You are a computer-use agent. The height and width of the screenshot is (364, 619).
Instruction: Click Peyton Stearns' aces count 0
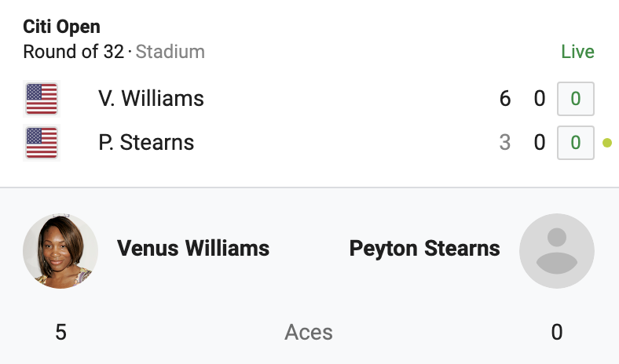click(557, 332)
